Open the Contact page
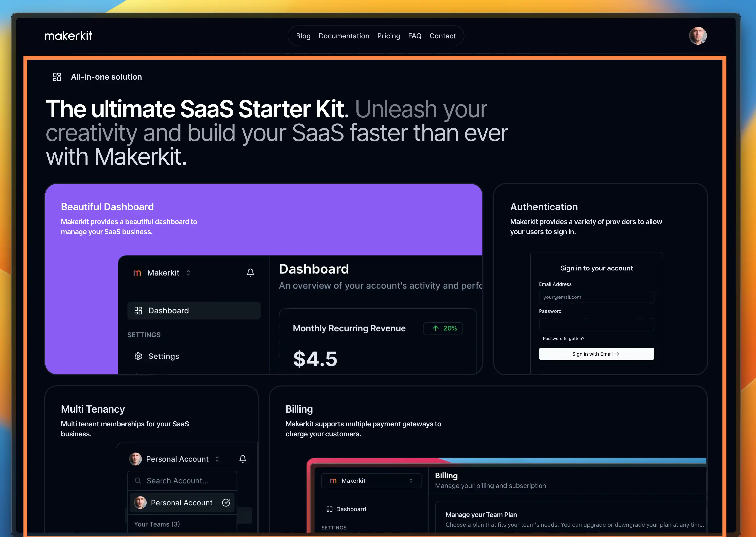Image resolution: width=756 pixels, height=537 pixels. click(x=442, y=36)
